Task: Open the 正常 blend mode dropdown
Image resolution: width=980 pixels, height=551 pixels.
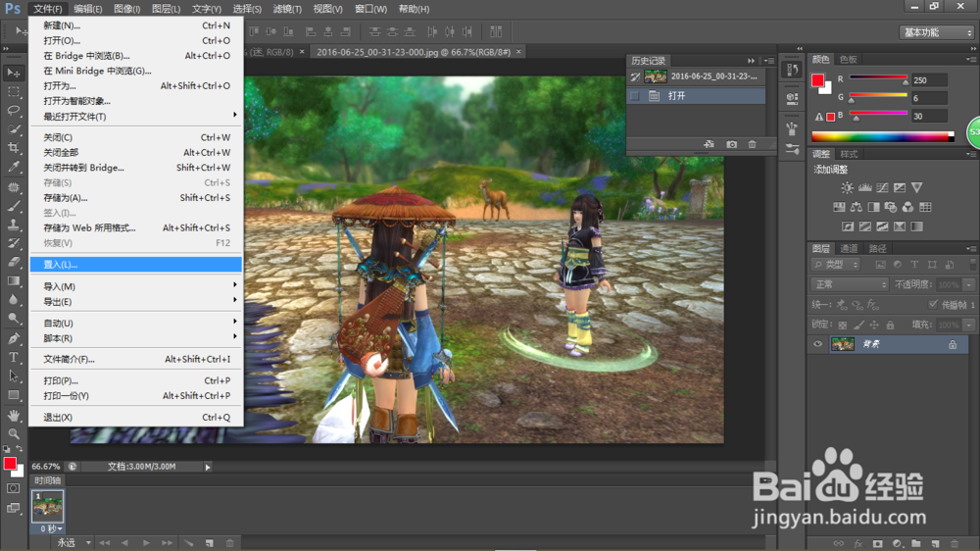Action: coord(850,284)
